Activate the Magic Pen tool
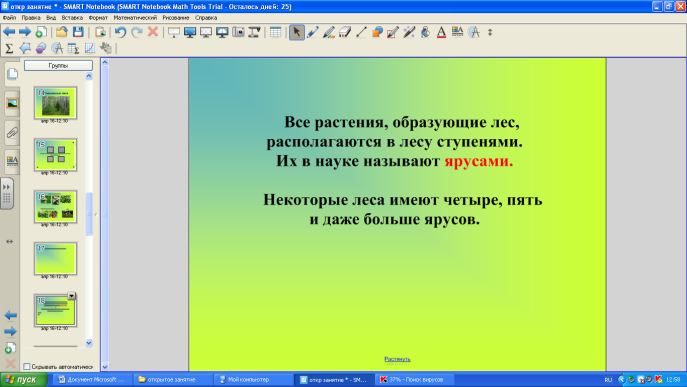Image resolution: width=687 pixels, height=387 pixels. click(x=409, y=32)
